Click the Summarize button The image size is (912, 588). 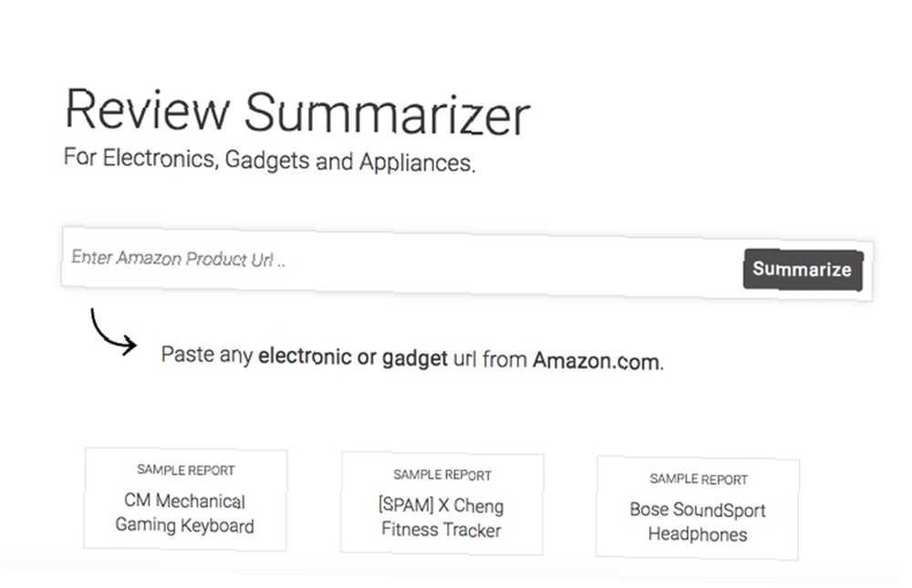(x=803, y=269)
